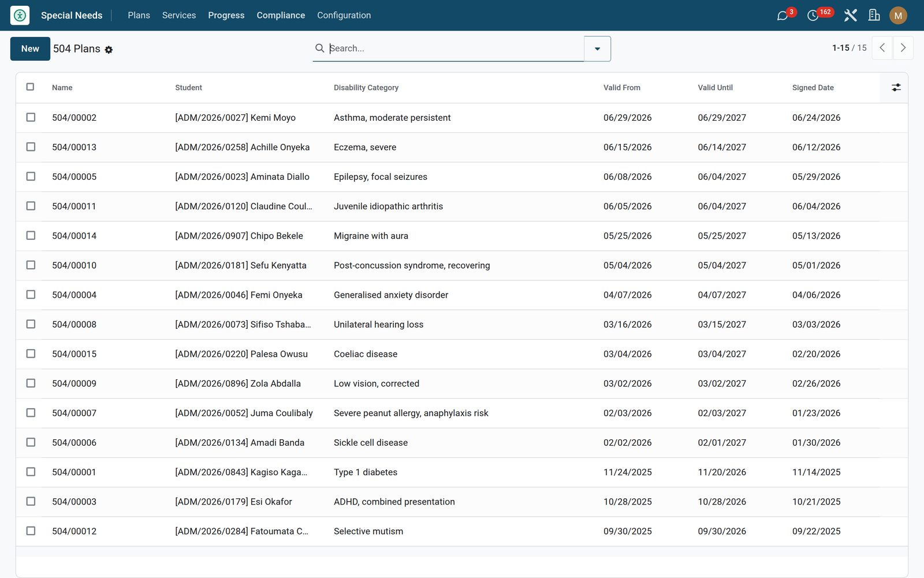Open the row for Sefu Kenyatta
The image size is (924, 578).
[462, 265]
